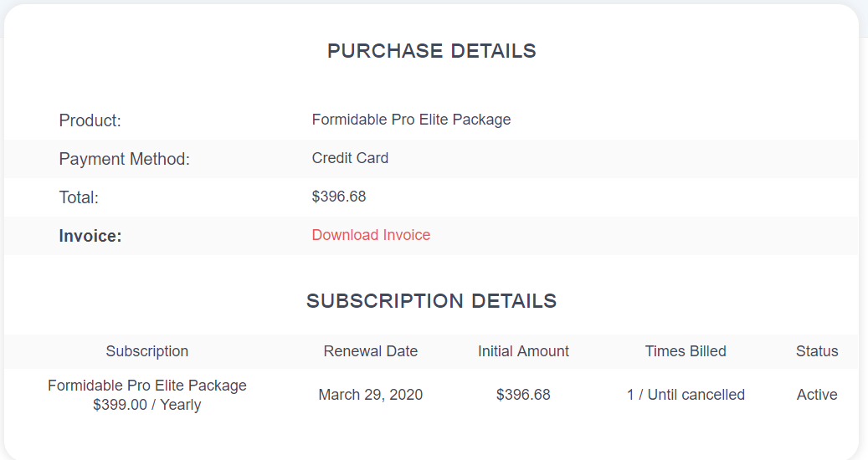This screenshot has height=460, width=868.
Task: Click the March 29, 2020 renewal date
Action: point(371,395)
